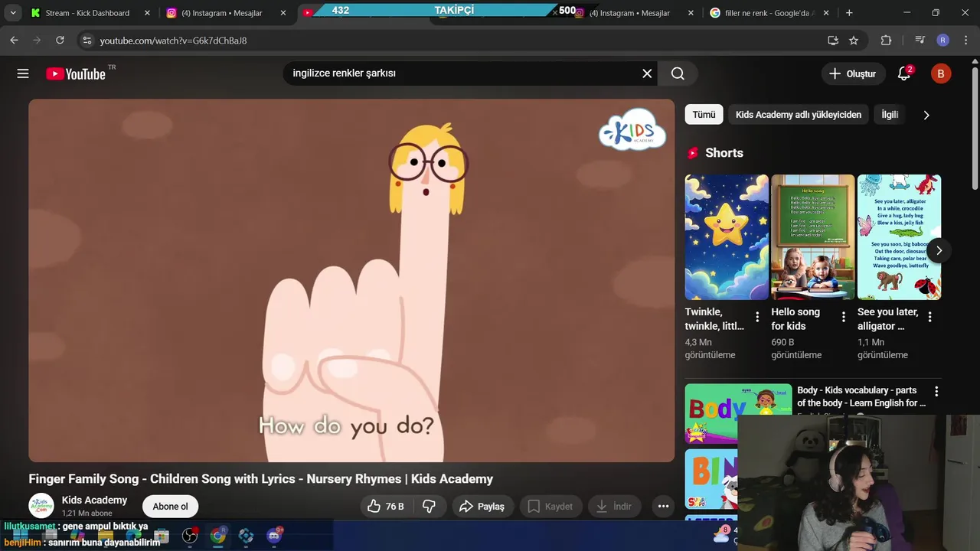Screen dimensions: 980x551
Task: Click the Abone ol button
Action: pos(170,507)
